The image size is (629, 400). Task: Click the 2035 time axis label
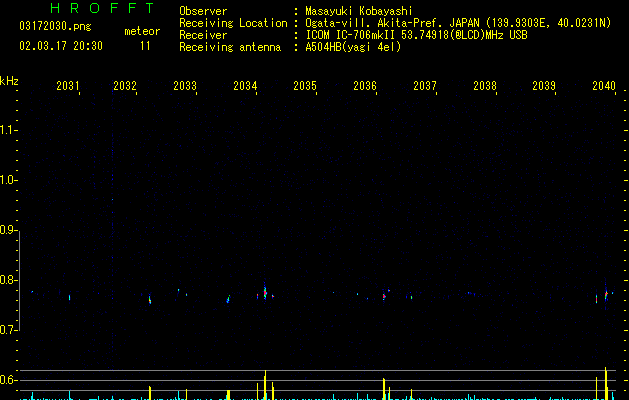[305, 86]
